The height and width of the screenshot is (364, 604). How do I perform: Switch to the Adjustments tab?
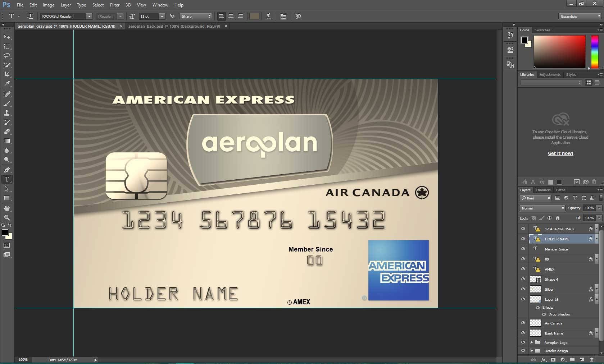pyautogui.click(x=550, y=75)
